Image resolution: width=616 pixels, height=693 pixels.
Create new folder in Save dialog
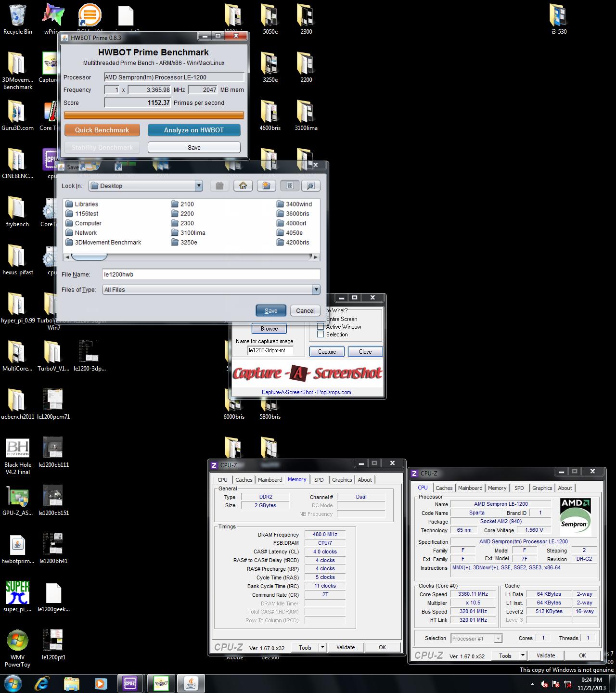pos(266,186)
